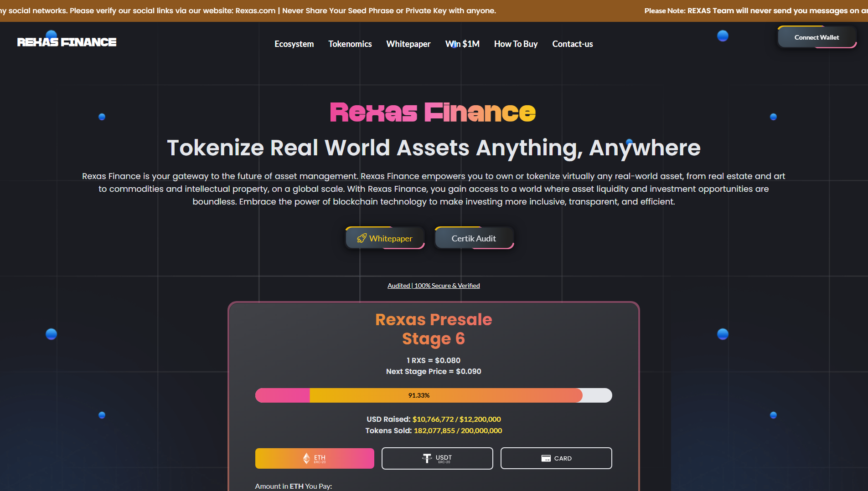
Task: Open the Certik Audit button
Action: tap(474, 238)
